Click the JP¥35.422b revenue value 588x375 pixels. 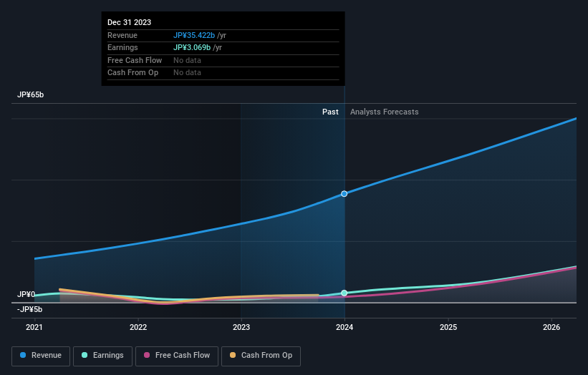tap(194, 35)
